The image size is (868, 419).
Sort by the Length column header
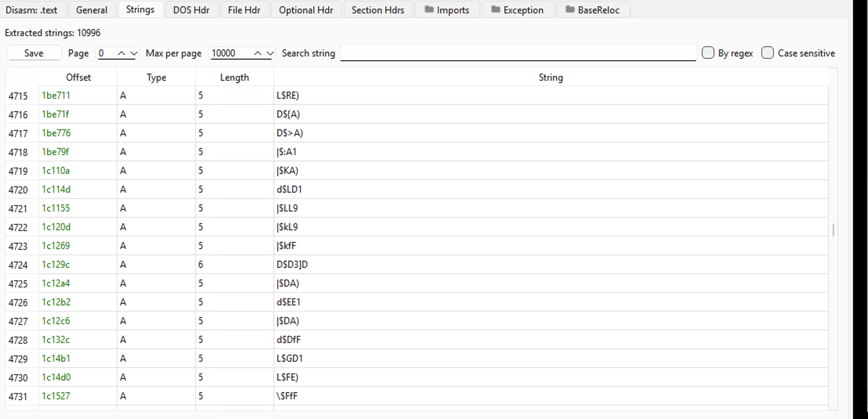[x=234, y=78]
